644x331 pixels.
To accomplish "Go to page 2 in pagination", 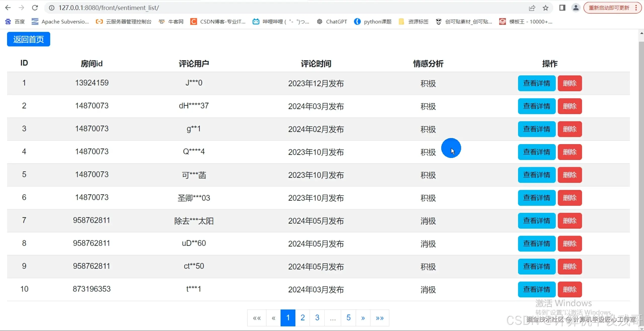I will (303, 317).
